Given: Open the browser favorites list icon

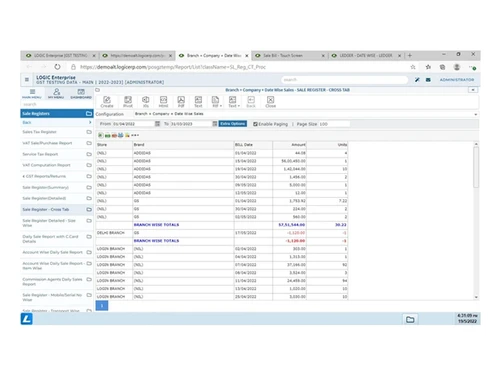Looking at the screenshot, I should pyautogui.click(x=428, y=67).
